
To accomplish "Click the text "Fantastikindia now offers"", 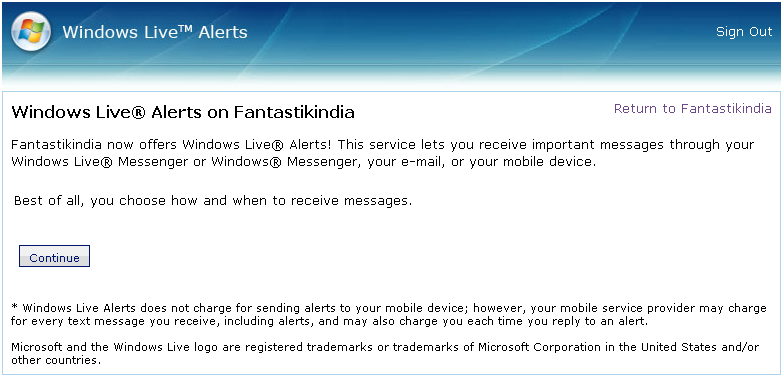I will (x=94, y=145).
